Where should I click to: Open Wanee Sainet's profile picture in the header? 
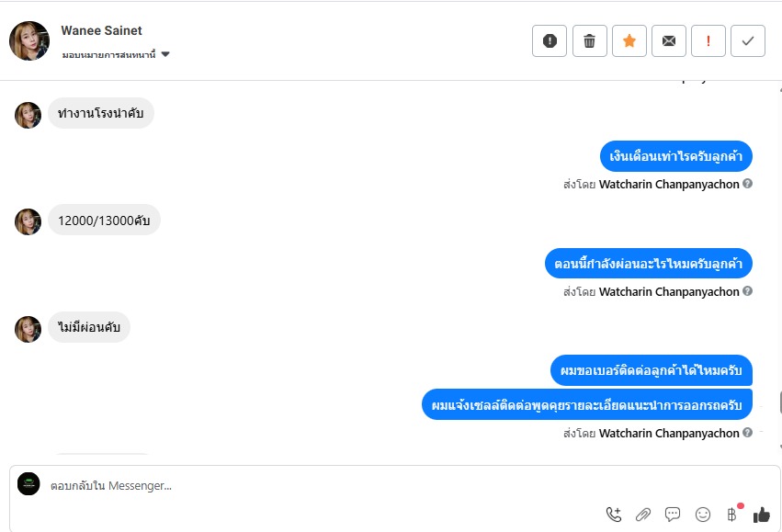click(x=29, y=40)
